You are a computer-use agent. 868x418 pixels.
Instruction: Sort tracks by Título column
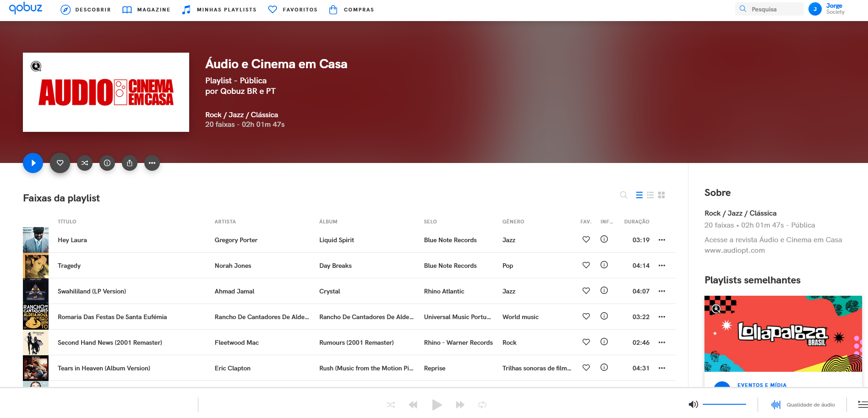point(67,222)
